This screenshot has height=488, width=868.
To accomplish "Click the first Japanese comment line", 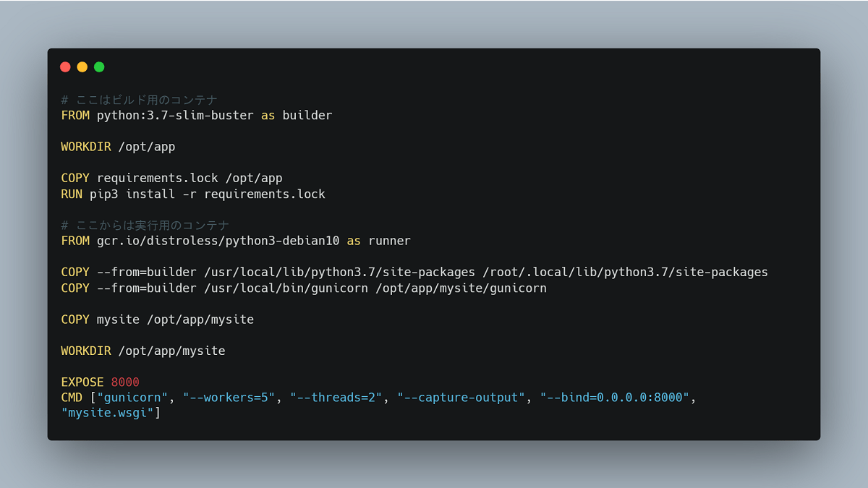I will point(140,100).
